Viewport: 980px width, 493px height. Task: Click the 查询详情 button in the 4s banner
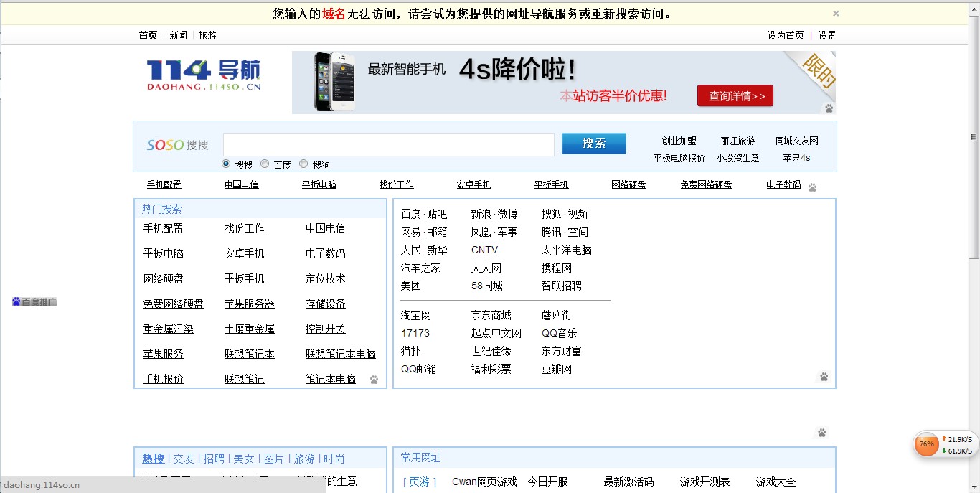coord(735,95)
